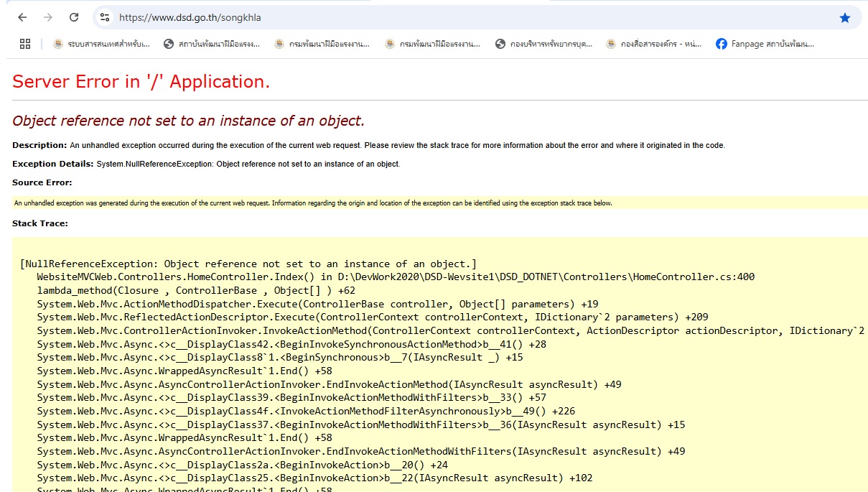Screen dimensions: 868x492
Task: Click the 'An unhandled exception was generated' yellow message
Action: click(313, 203)
